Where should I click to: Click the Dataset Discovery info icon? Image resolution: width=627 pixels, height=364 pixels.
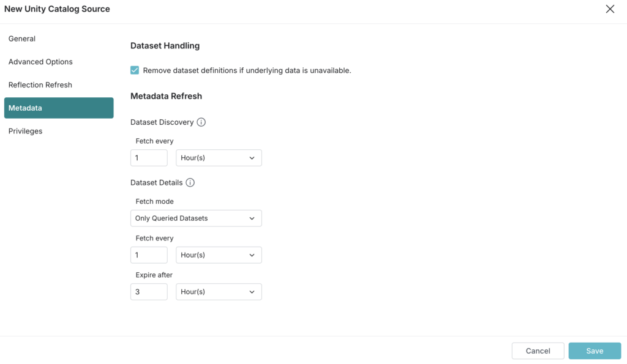coord(201,122)
